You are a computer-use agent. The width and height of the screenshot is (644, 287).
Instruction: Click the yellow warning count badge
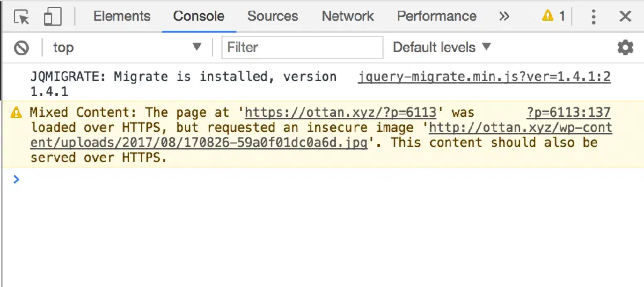point(553,17)
